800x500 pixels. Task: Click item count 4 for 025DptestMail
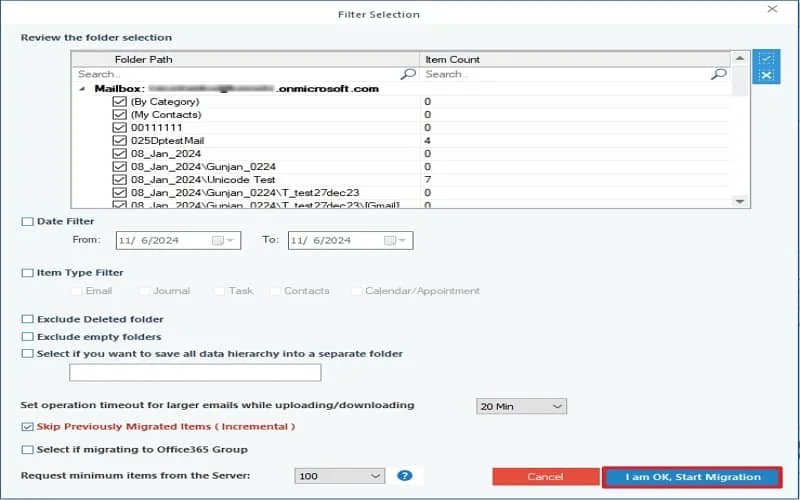coord(428,140)
